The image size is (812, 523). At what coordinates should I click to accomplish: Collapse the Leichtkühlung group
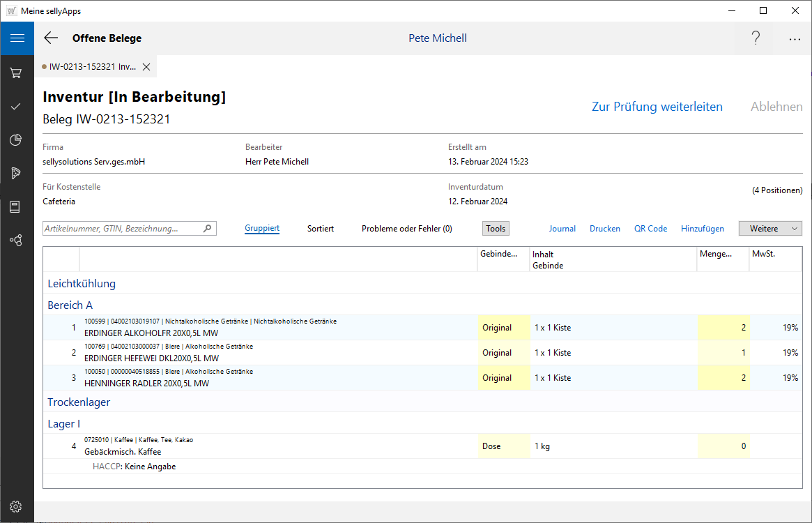coord(82,284)
